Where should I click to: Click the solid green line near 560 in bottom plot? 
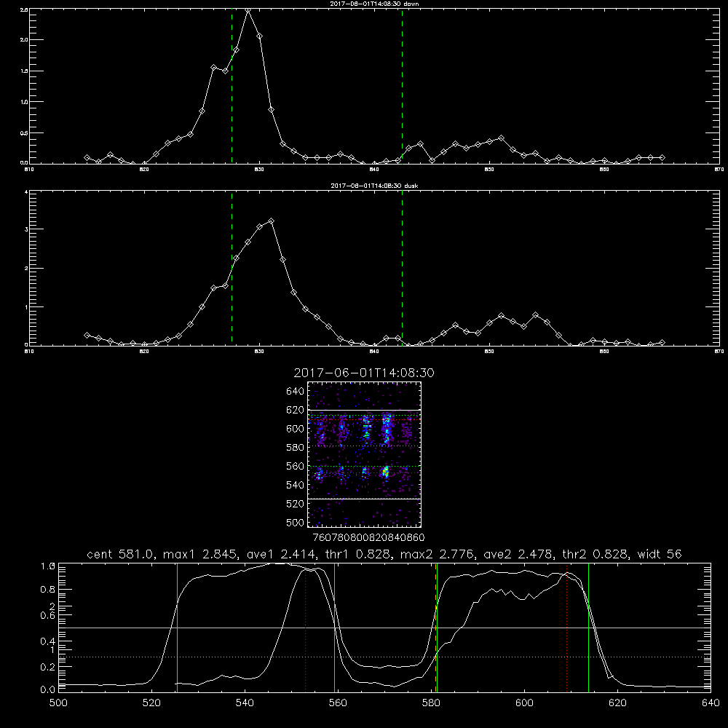334,628
